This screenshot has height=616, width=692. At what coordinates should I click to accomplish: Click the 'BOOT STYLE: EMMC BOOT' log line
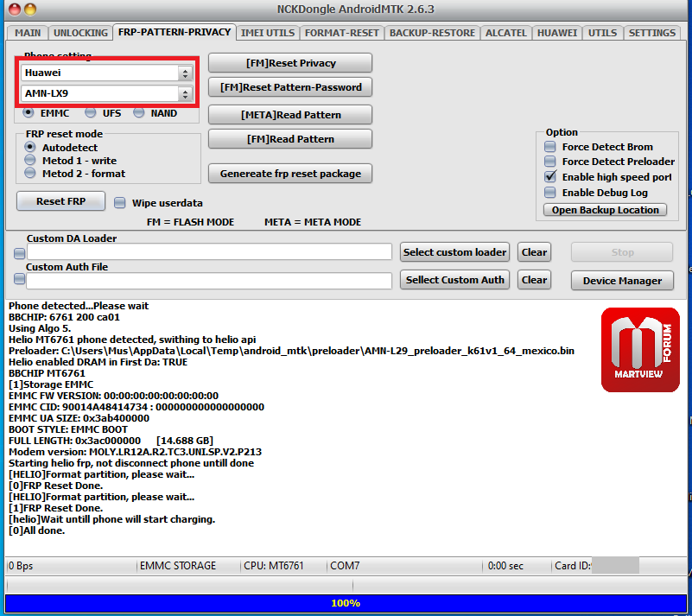tap(68, 429)
